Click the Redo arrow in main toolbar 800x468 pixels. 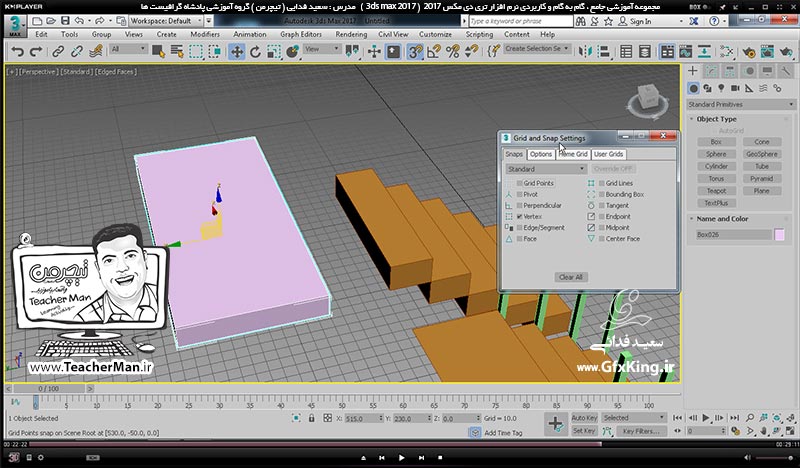(x=36, y=52)
